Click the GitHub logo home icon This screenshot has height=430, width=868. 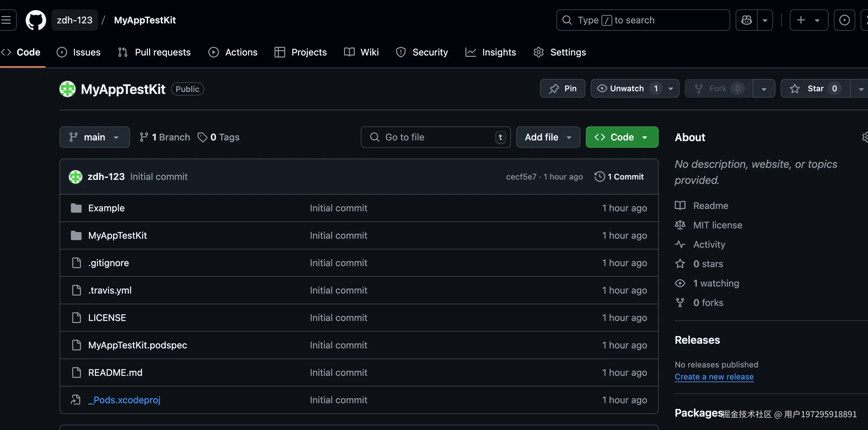point(36,20)
